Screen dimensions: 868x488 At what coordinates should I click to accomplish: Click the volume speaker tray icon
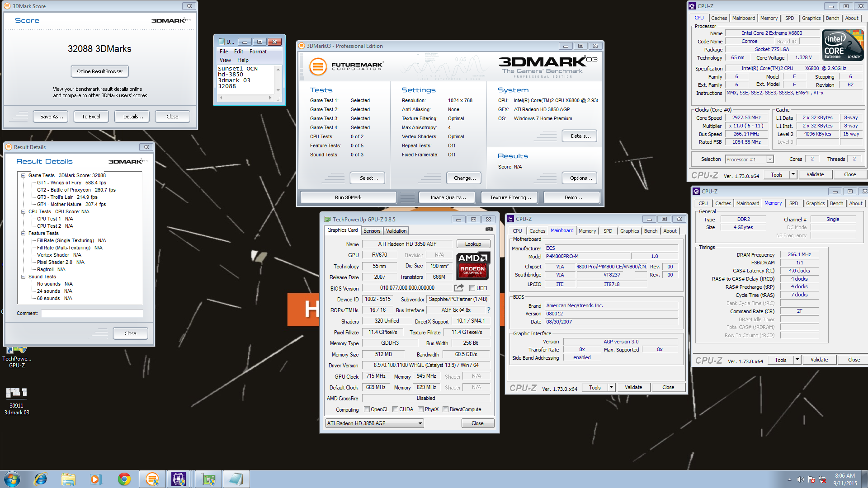pyautogui.click(x=800, y=479)
